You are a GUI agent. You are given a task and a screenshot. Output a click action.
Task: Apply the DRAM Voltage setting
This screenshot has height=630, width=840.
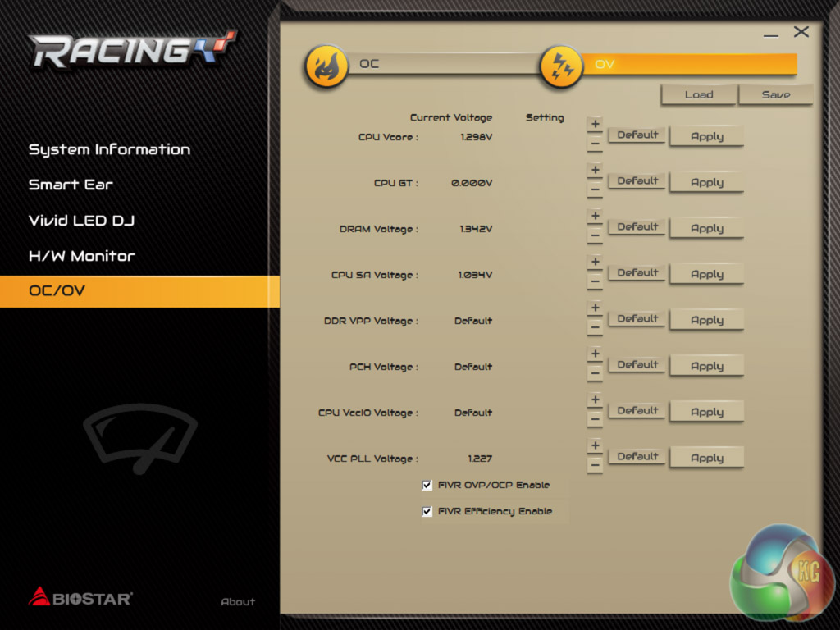coord(706,228)
